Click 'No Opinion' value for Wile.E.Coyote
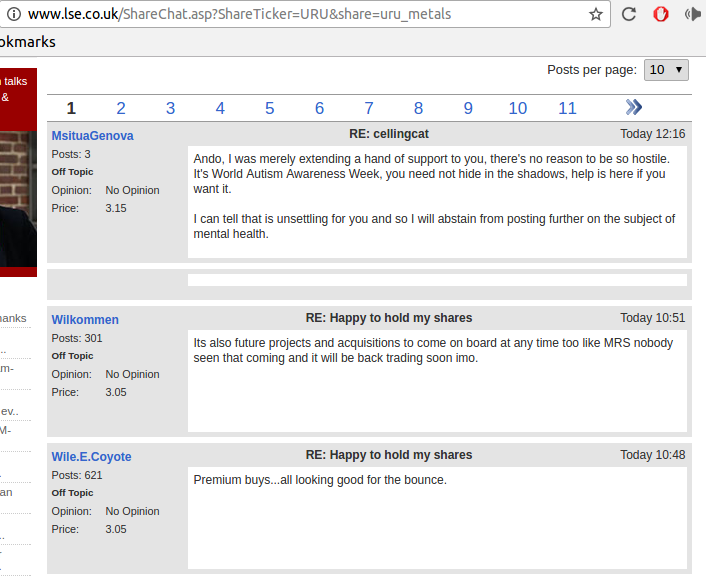This screenshot has width=706, height=577. click(132, 511)
